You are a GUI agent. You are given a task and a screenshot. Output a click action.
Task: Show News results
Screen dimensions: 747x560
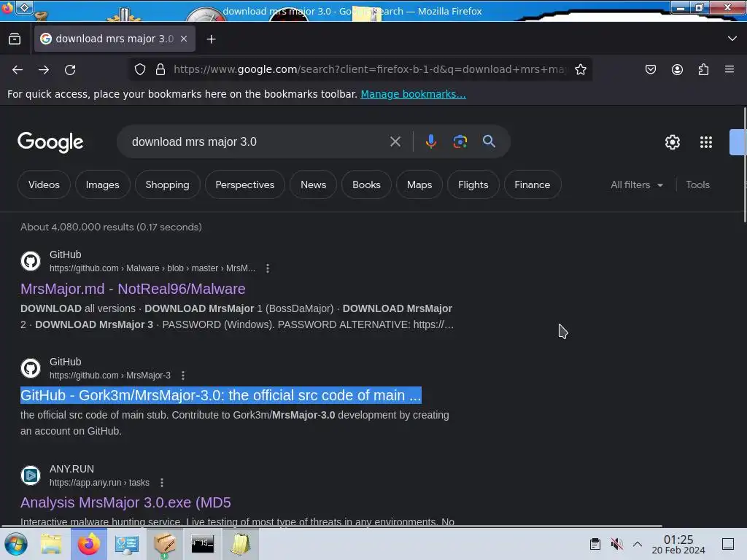click(x=314, y=184)
